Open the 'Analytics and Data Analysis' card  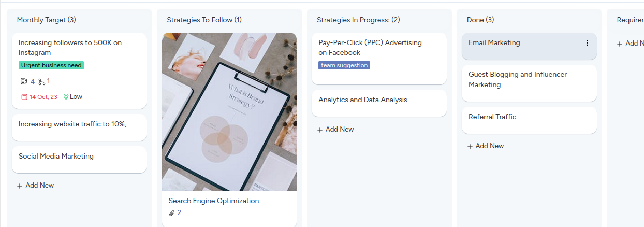pyautogui.click(x=363, y=100)
